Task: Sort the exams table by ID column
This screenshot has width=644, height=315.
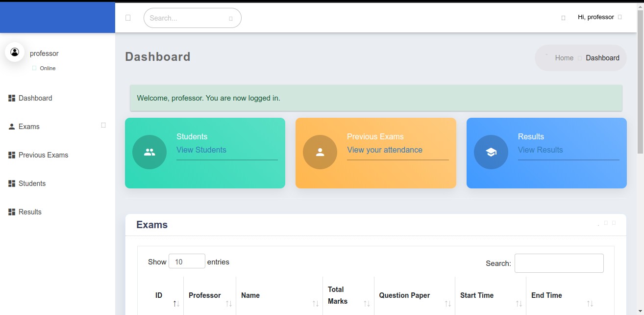Action: [x=160, y=295]
